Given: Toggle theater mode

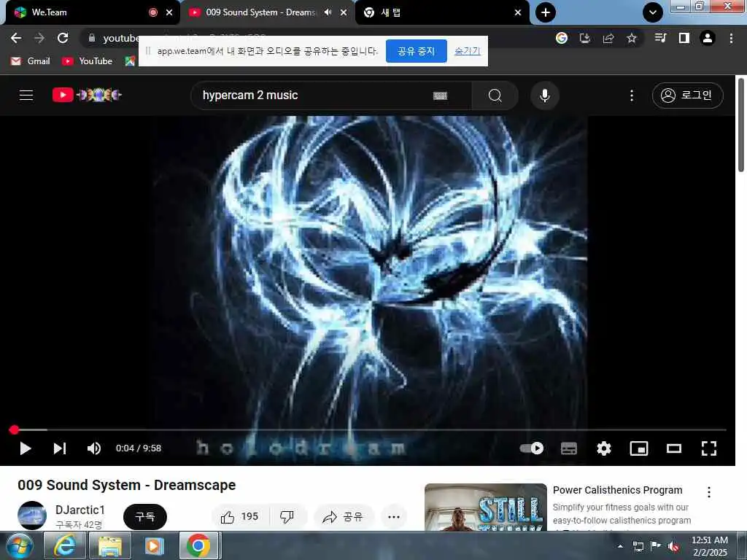Looking at the screenshot, I should pyautogui.click(x=673, y=448).
